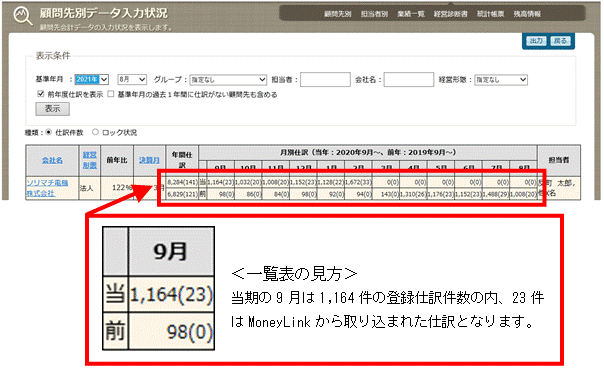Screen dimensions: 604x386
Task: Select the 統計帳票 menu item
Action: [x=490, y=14]
